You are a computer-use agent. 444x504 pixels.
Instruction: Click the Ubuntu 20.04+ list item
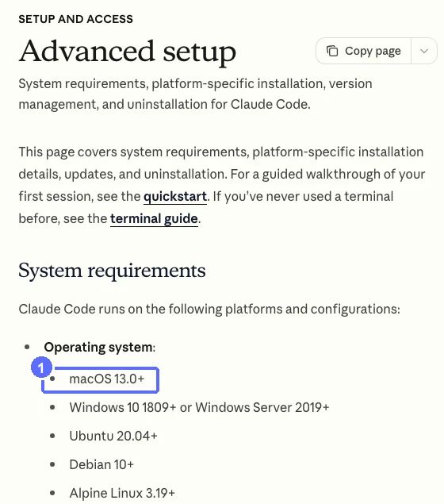pos(113,437)
